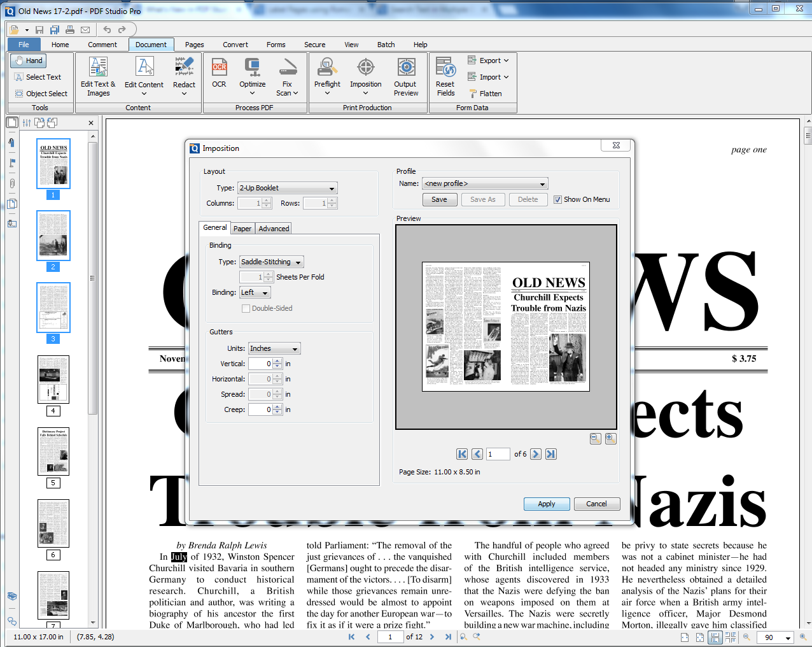This screenshot has height=647, width=812.
Task: Click the Apply button
Action: pyautogui.click(x=547, y=504)
